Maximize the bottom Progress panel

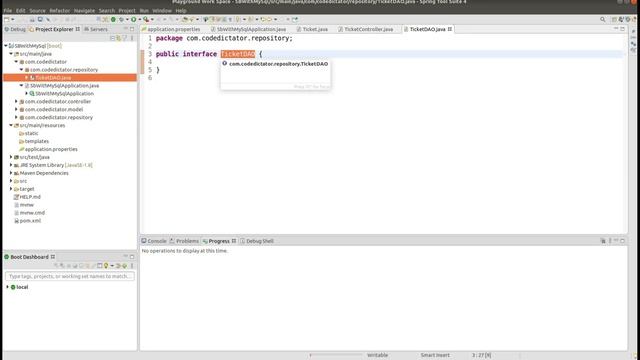click(x=622, y=241)
